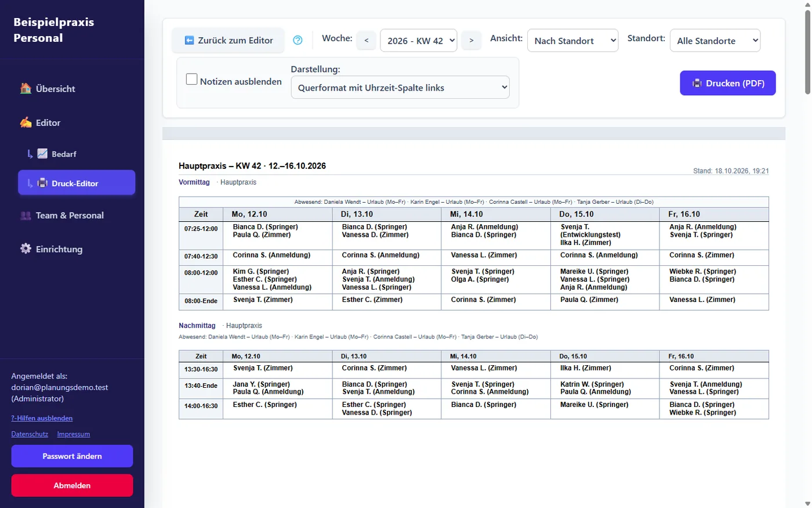Select the Druck-Editor sidebar item
812x508 pixels.
(77, 183)
